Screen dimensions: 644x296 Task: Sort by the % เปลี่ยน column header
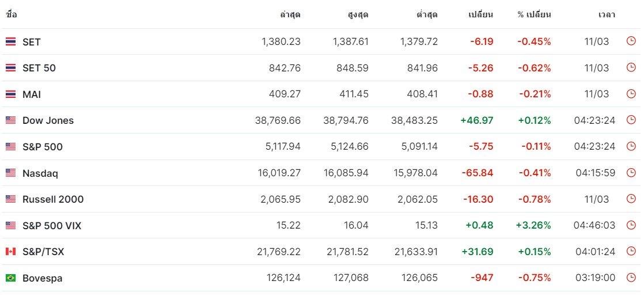534,14
